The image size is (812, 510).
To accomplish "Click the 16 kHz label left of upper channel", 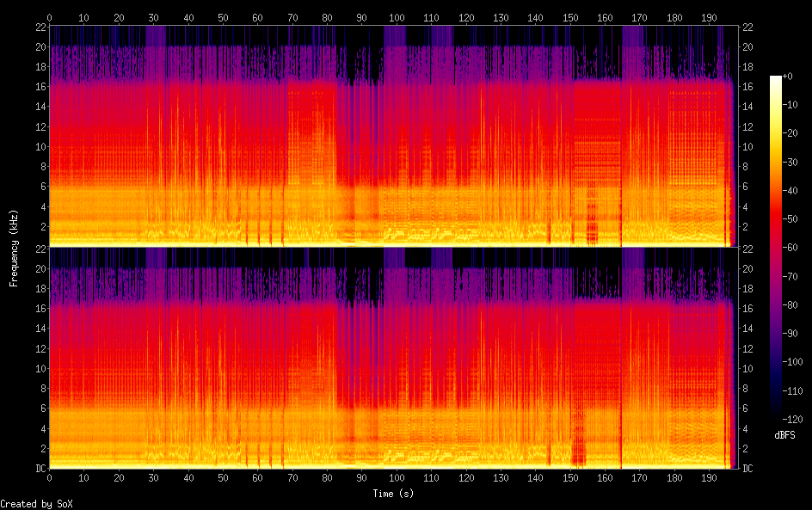I will click(x=39, y=86).
